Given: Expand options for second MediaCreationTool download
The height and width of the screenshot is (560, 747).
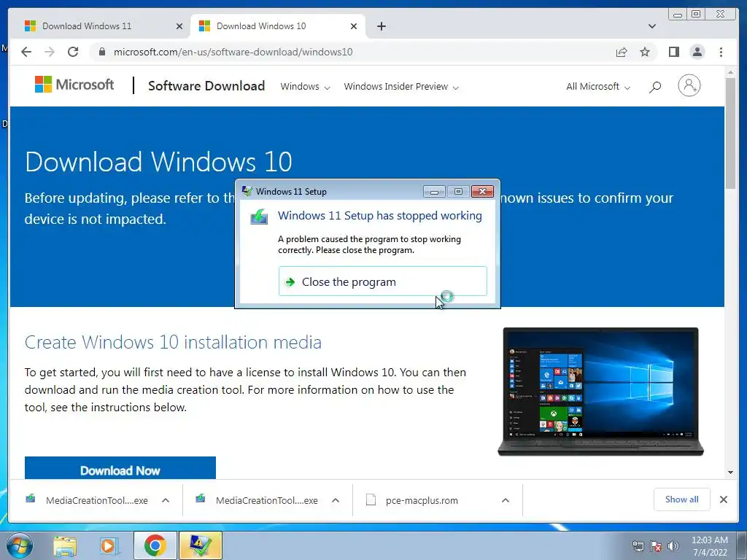Looking at the screenshot, I should (x=336, y=500).
